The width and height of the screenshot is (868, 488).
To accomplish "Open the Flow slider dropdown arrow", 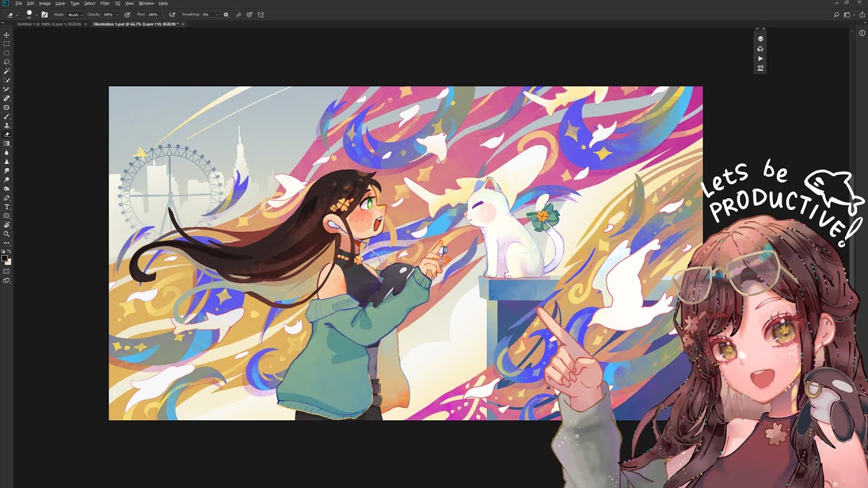I will [x=162, y=14].
